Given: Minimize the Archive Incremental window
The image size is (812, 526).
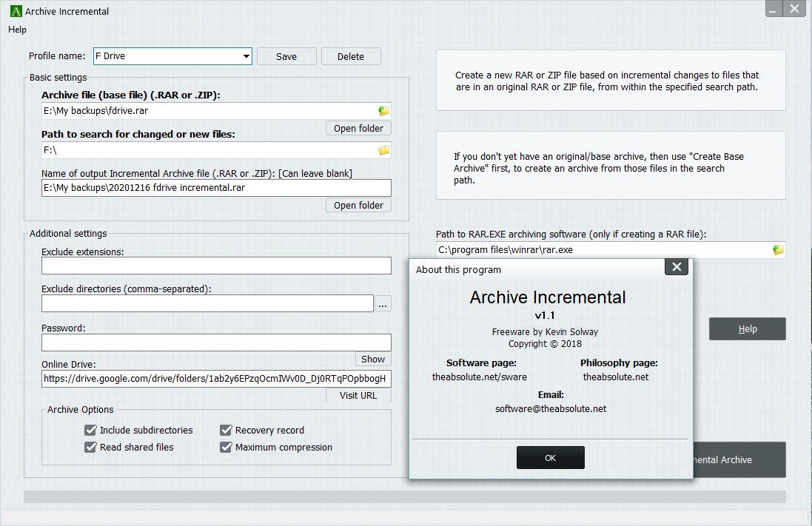Looking at the screenshot, I should (774, 10).
